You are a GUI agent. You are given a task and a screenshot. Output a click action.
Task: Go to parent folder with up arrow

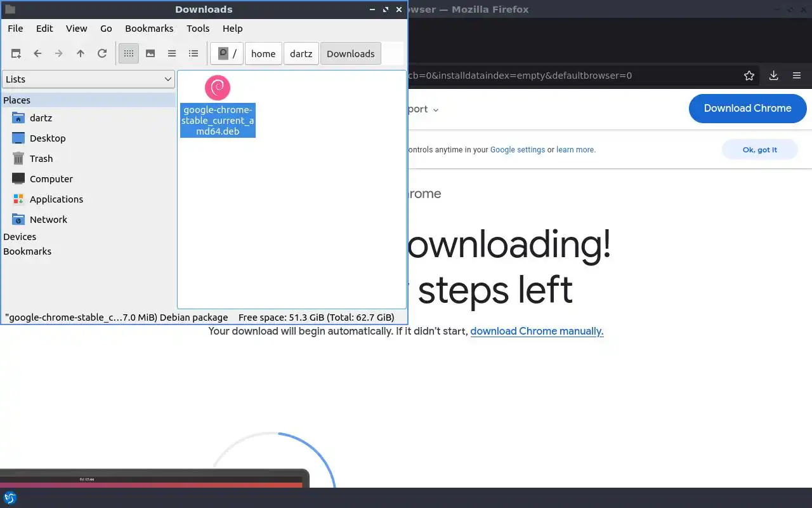[x=81, y=54]
